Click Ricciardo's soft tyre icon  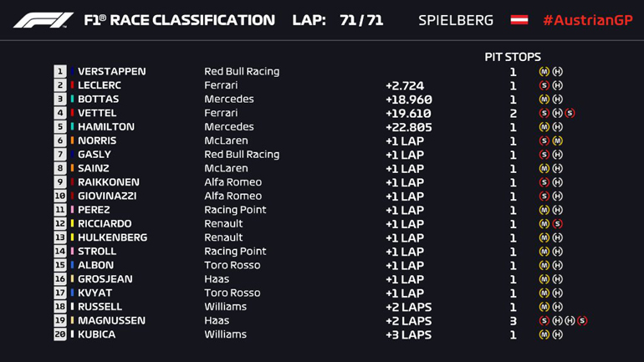558,224
